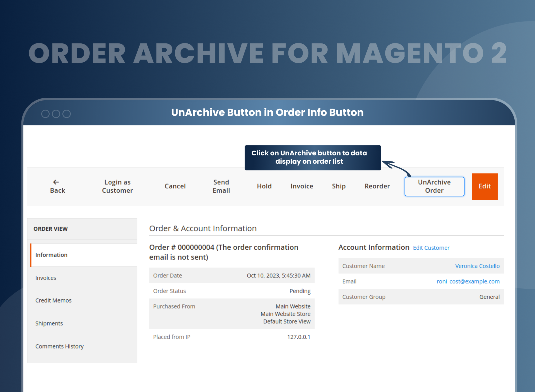Click the Account Information heading

point(374,247)
